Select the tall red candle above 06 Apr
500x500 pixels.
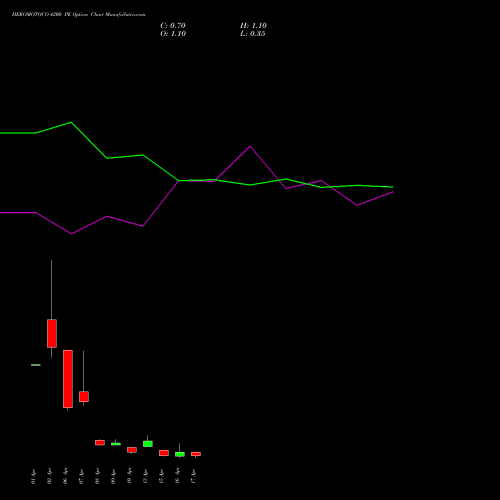point(68,379)
